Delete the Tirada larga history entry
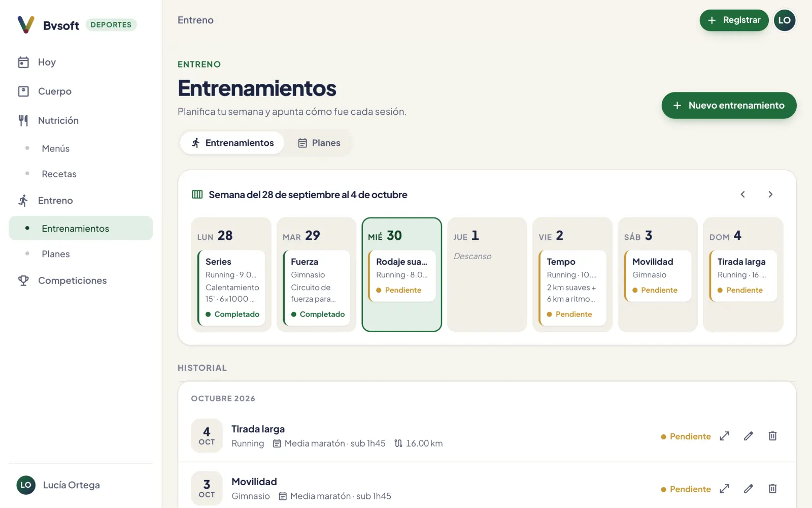Image resolution: width=812 pixels, height=508 pixels. click(772, 436)
